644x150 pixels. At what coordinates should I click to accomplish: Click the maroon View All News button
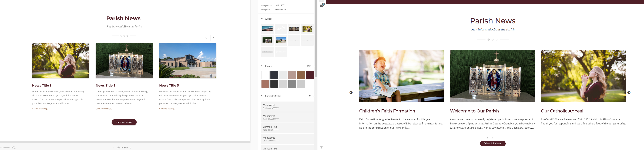click(x=492, y=144)
